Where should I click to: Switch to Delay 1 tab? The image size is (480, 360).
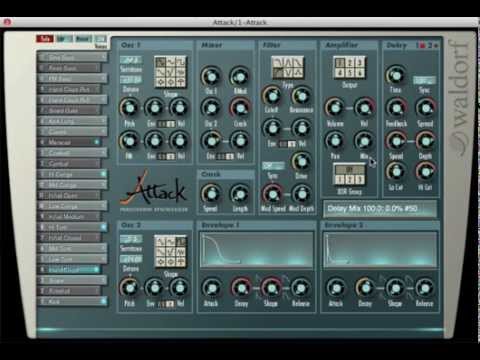point(421,45)
